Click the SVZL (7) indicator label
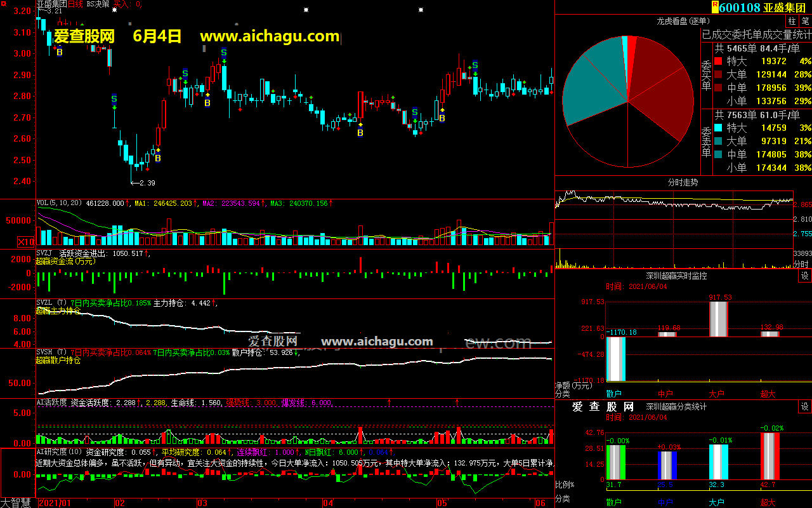 (51, 303)
